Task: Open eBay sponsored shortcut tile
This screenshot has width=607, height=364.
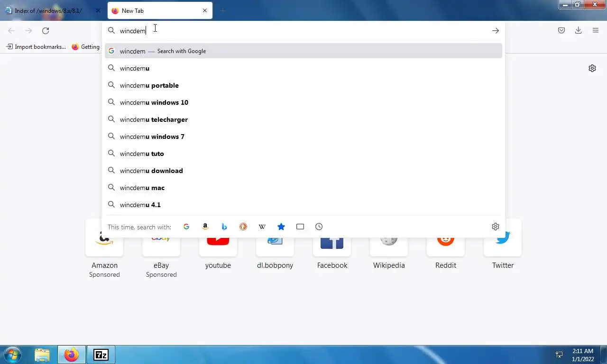Action: pyautogui.click(x=161, y=249)
